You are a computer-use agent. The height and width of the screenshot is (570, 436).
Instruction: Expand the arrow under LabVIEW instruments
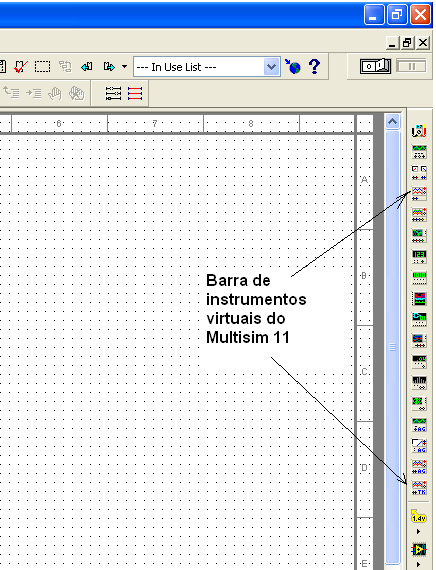[x=419, y=565]
